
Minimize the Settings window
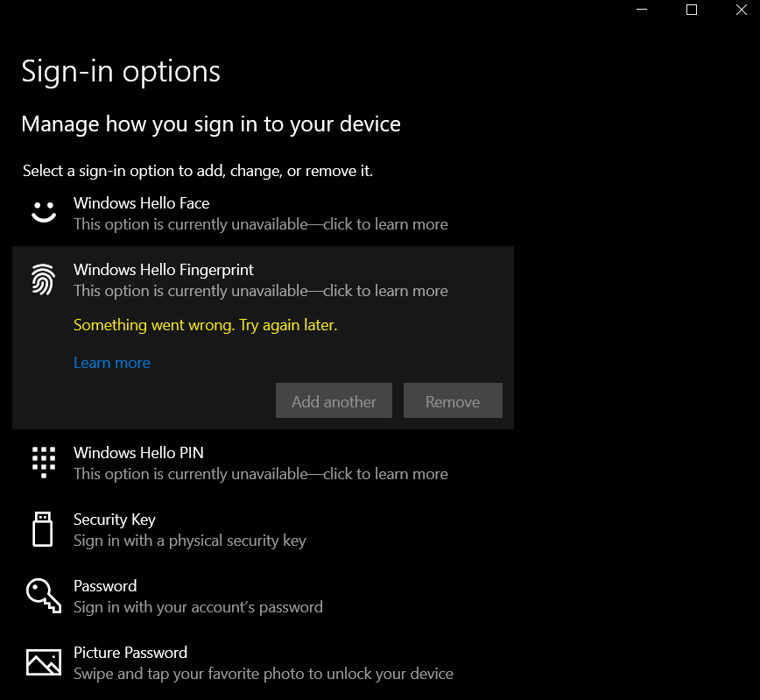[x=642, y=10]
